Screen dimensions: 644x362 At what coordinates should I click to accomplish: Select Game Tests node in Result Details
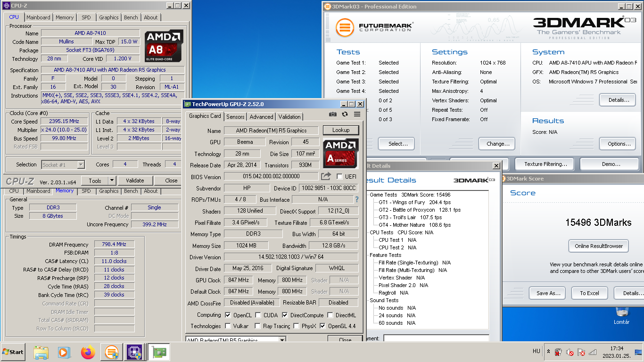coord(383,195)
